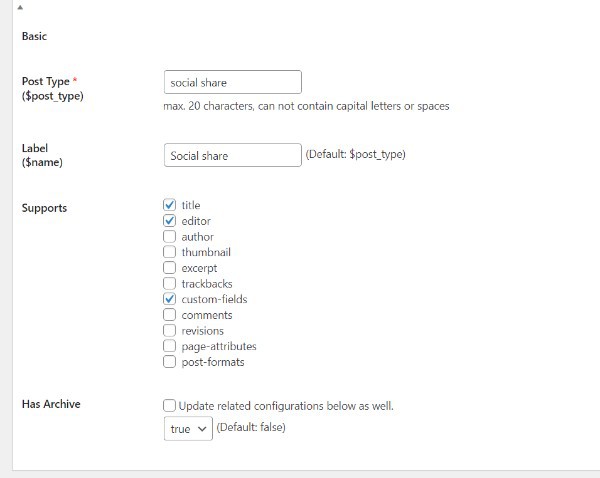Enable the trackbacks support checkbox
The height and width of the screenshot is (478, 600).
170,283
